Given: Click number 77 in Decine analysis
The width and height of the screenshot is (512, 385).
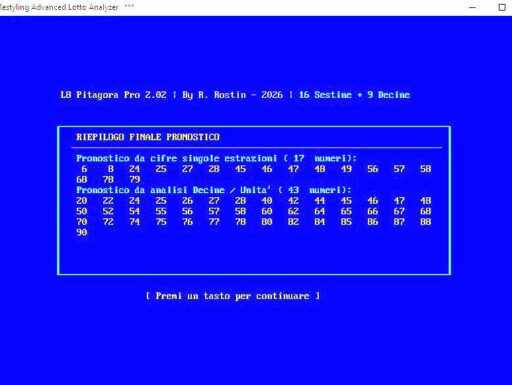Looking at the screenshot, I should [x=214, y=222].
